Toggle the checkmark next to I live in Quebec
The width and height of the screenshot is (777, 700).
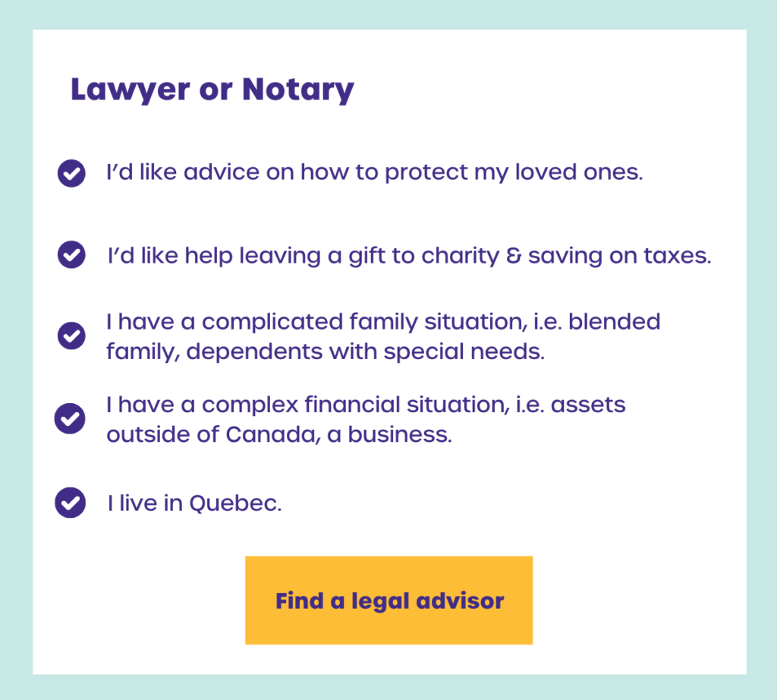pos(70,502)
